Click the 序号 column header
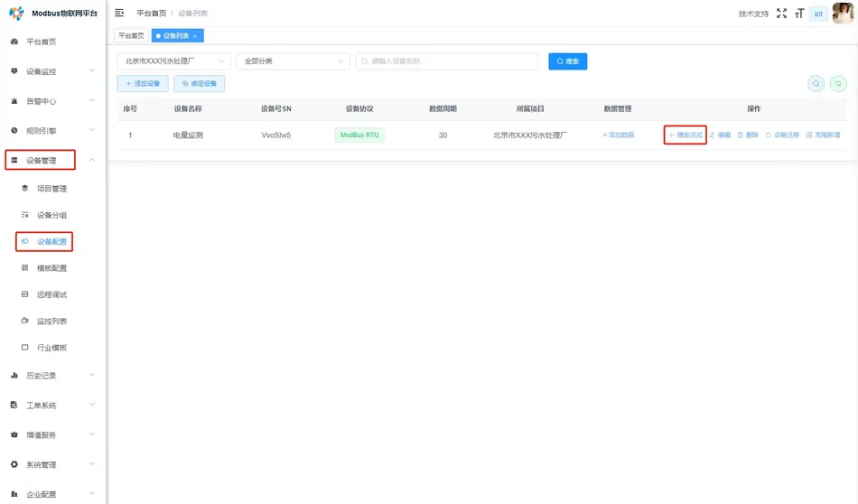Screen dimensions: 858x504 coord(130,109)
